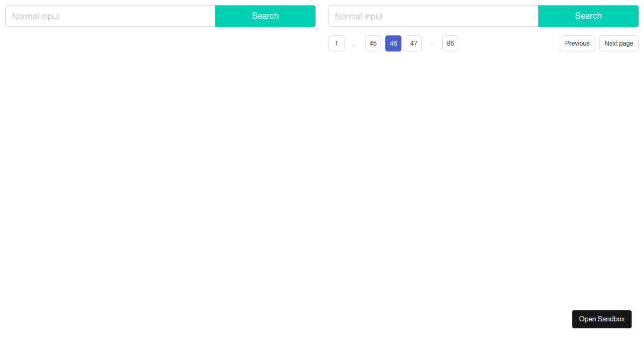Click the ellipsis between pages 47 and 86
644x338 pixels.
432,43
